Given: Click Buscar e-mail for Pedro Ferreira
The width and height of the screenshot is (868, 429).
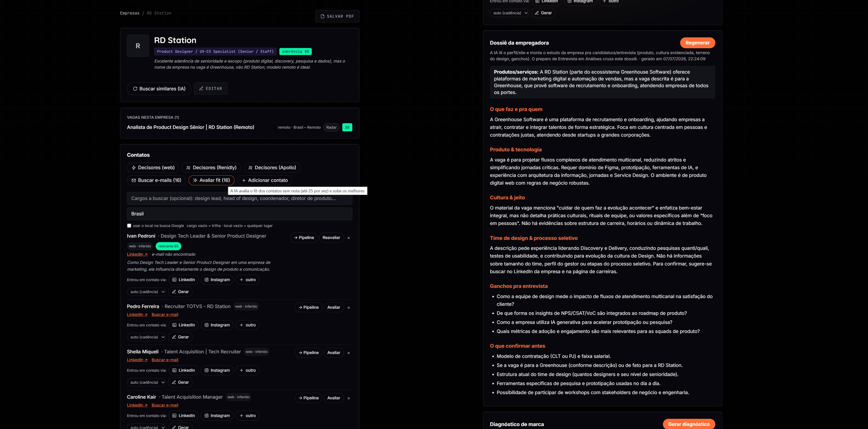Looking at the screenshot, I should [165, 315].
